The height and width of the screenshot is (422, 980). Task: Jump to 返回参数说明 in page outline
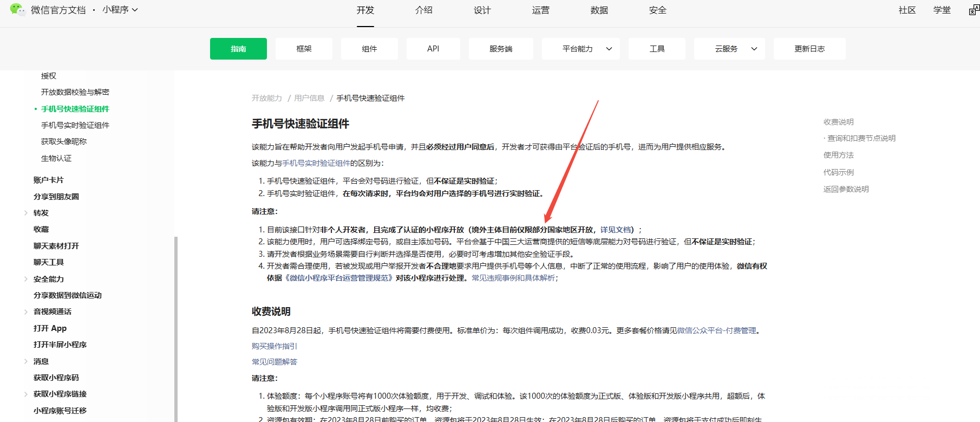coord(846,189)
